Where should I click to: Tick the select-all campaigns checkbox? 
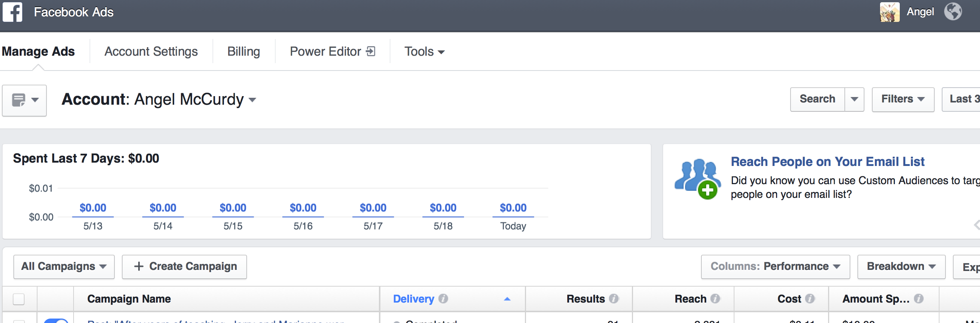click(x=19, y=299)
